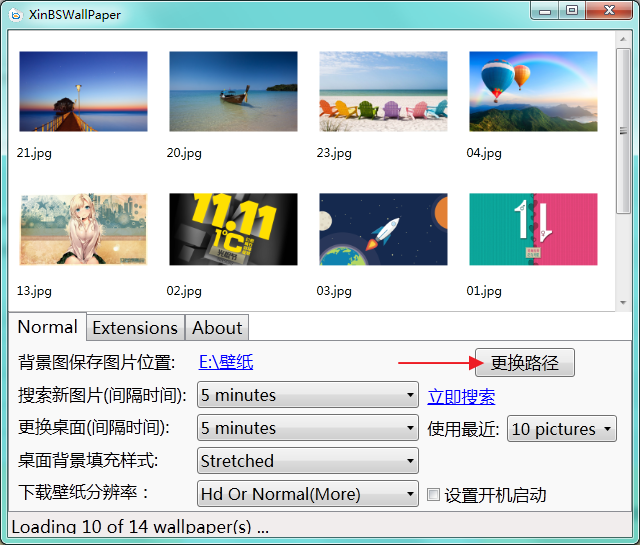Choose the 23.jpg beach chairs wallpaper
The image size is (640, 545).
383,92
